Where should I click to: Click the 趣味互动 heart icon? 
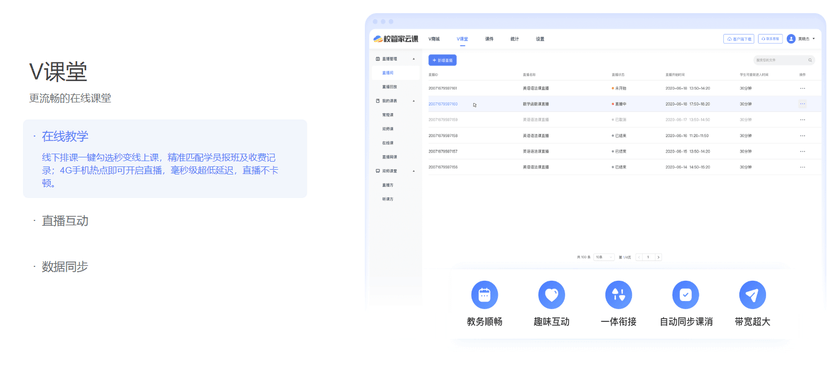[x=551, y=295]
